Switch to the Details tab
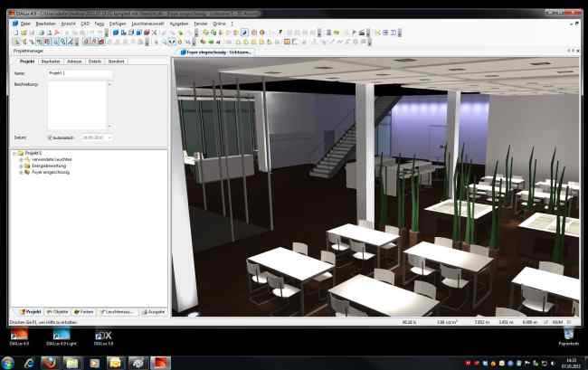This screenshot has height=370, width=588. [95, 62]
